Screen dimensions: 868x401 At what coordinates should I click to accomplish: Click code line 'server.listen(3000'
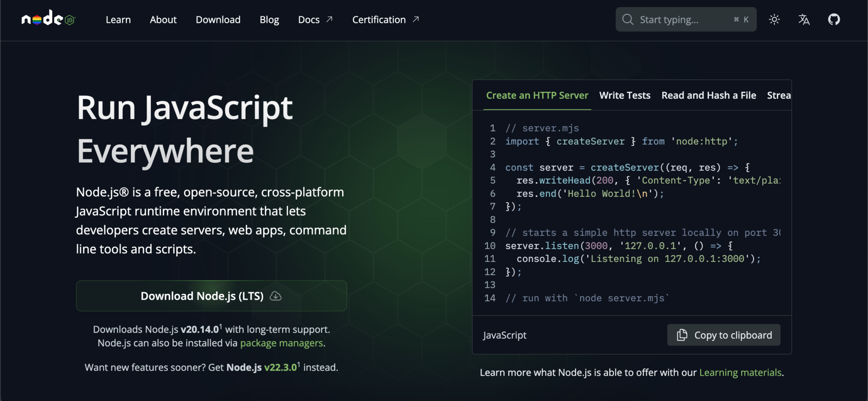pyautogui.click(x=619, y=245)
